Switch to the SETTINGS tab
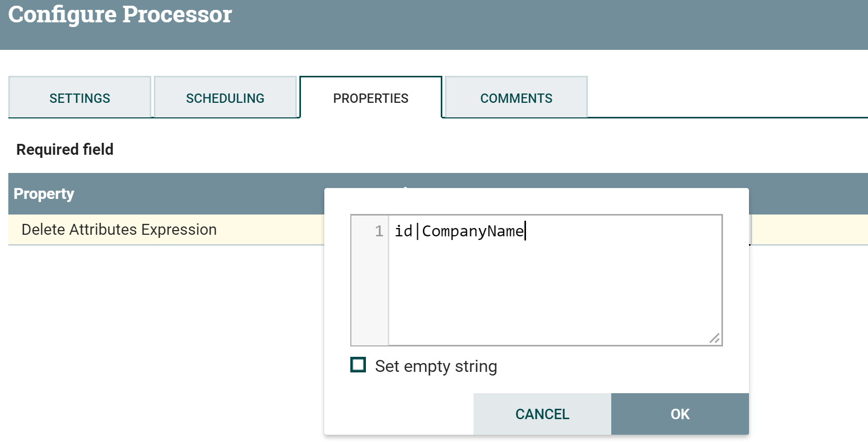The image size is (868, 442). pyautogui.click(x=80, y=98)
